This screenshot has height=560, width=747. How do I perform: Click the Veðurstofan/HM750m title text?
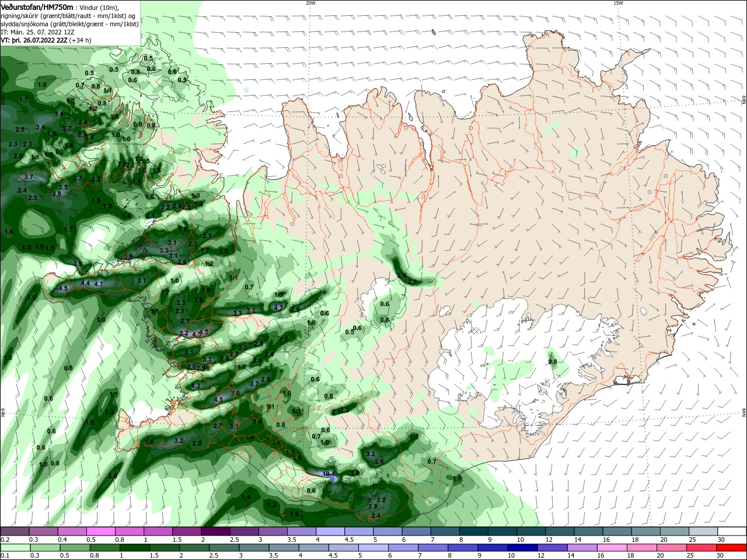pyautogui.click(x=37, y=6)
